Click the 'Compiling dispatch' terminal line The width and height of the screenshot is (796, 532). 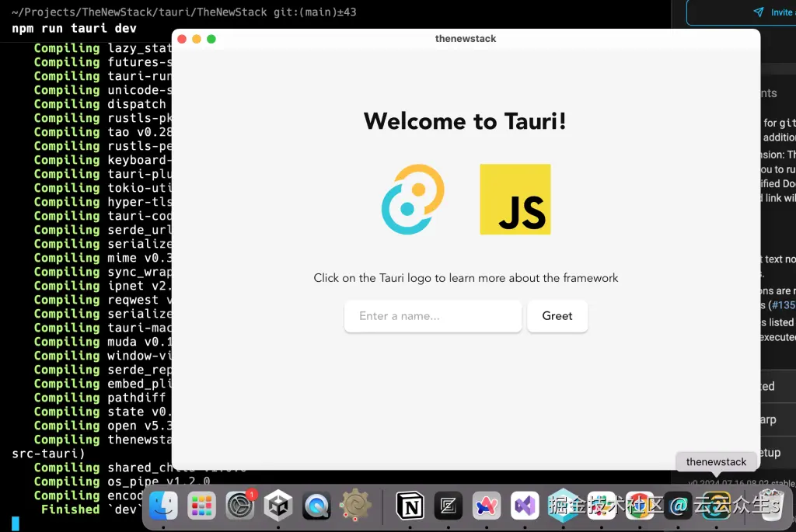[x=100, y=104]
